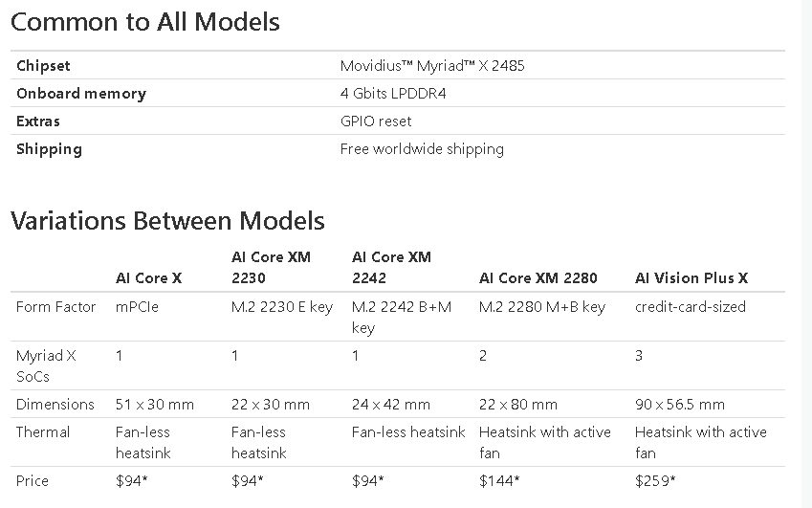Click the 'AI Core XM 2280' column header
812x508 pixels.
click(538, 278)
